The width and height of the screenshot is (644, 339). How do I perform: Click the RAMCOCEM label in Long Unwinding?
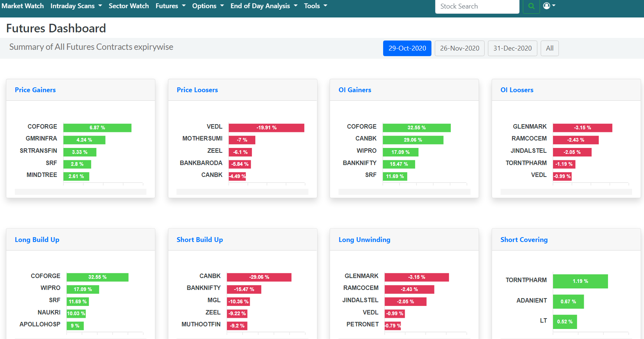[361, 288]
